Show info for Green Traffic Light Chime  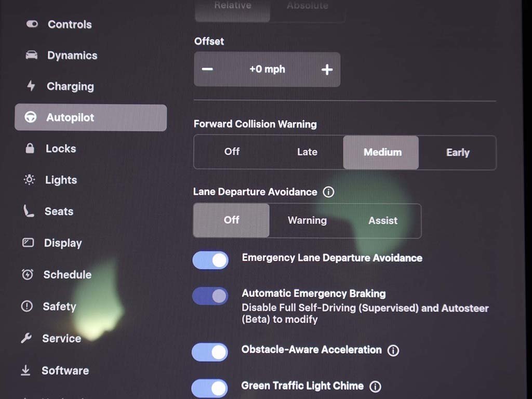pos(375,387)
